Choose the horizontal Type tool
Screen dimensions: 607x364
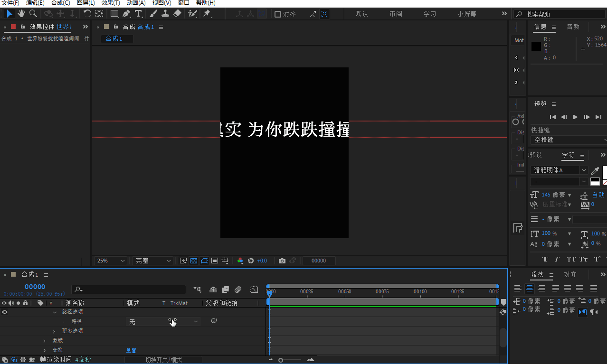138,14
